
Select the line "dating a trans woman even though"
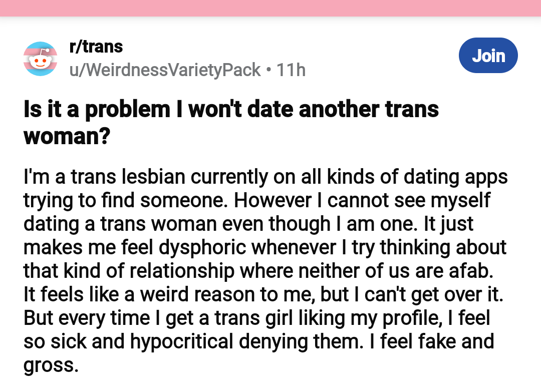(248, 224)
